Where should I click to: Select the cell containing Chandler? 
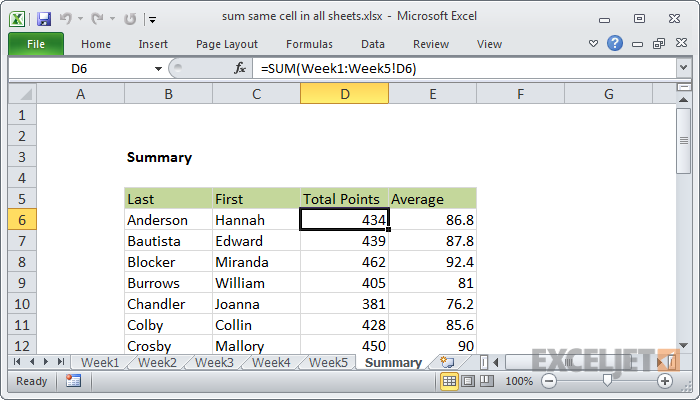[x=168, y=304]
